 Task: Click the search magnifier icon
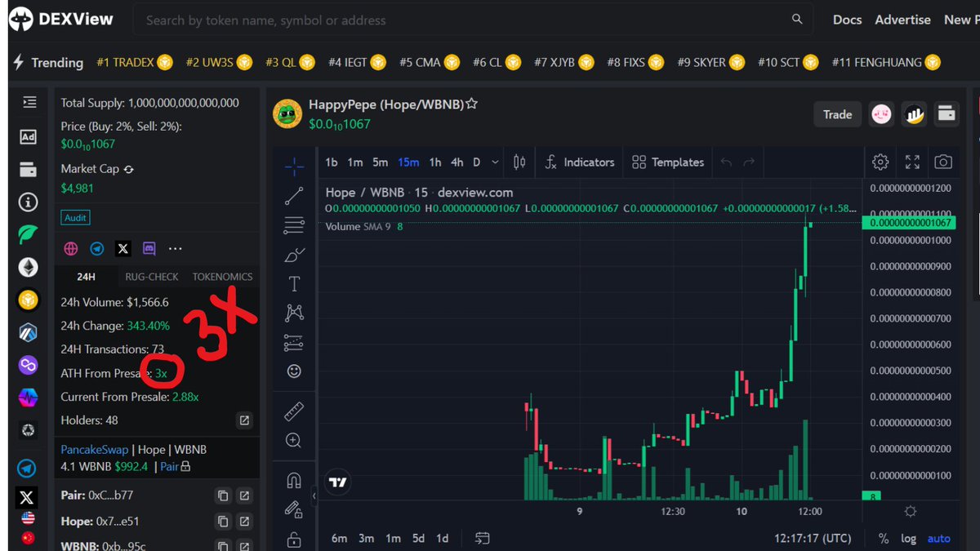(x=797, y=20)
